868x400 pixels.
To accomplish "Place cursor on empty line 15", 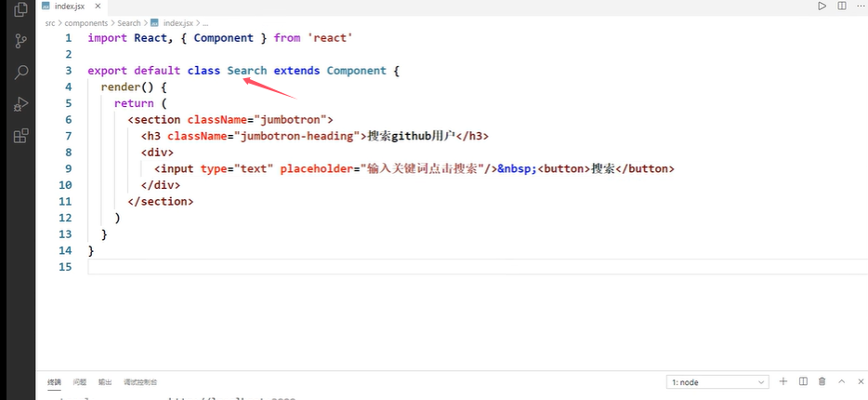I will coord(477,267).
